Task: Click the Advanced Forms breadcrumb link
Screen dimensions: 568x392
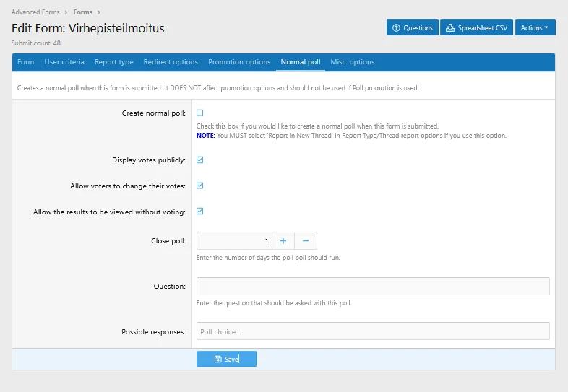Action: point(35,12)
